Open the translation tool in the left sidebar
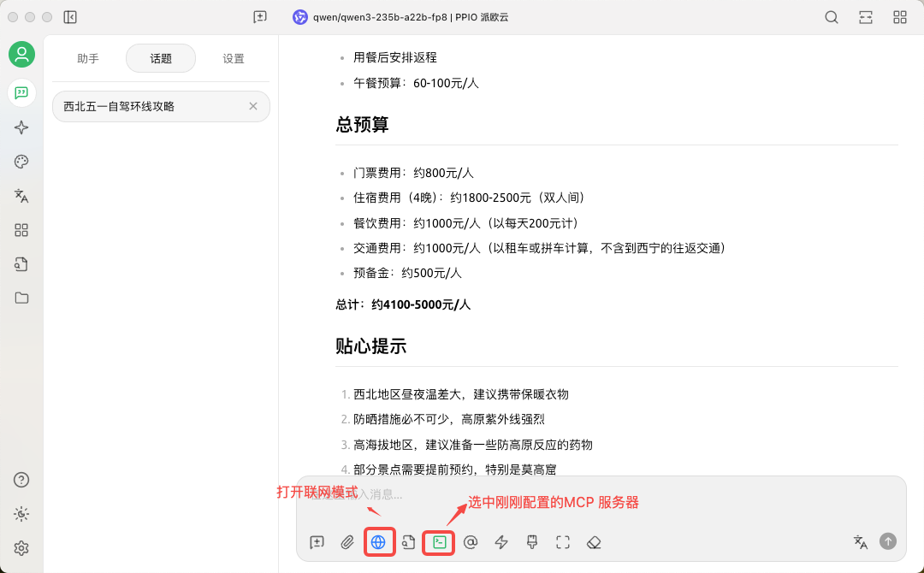924x573 pixels. click(x=21, y=196)
